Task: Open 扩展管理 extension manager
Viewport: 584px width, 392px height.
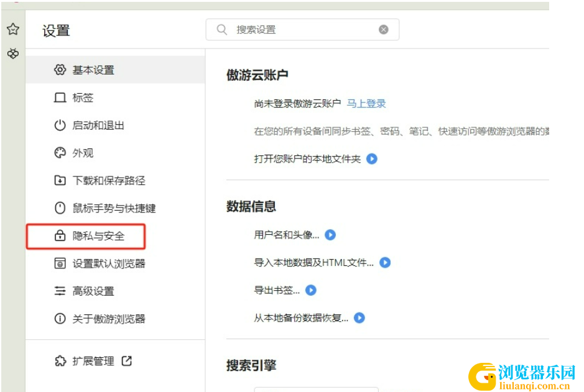Action: [x=93, y=361]
